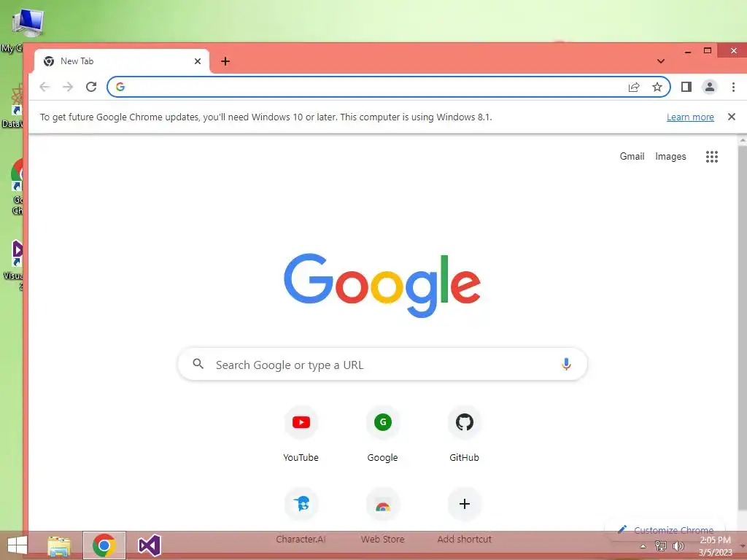The height and width of the screenshot is (560, 747).
Task: Click the Google logo doodle
Action: point(382,285)
